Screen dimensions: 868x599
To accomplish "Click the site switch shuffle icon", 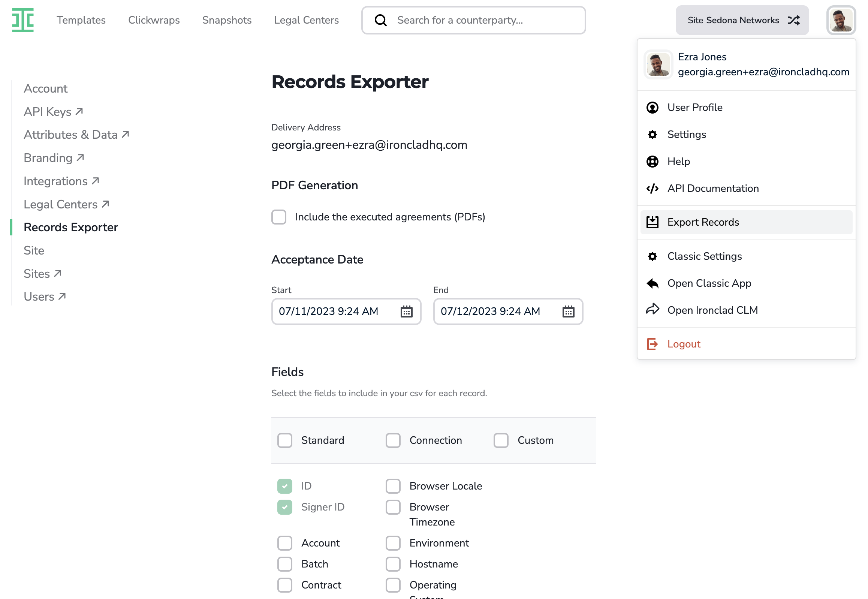I will [794, 20].
